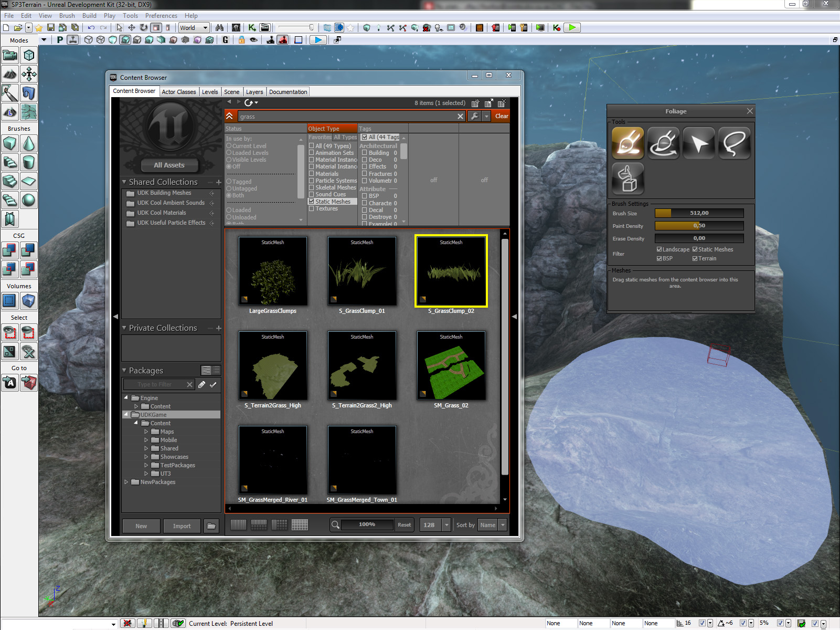Check the Materials object type filter

(x=312, y=174)
